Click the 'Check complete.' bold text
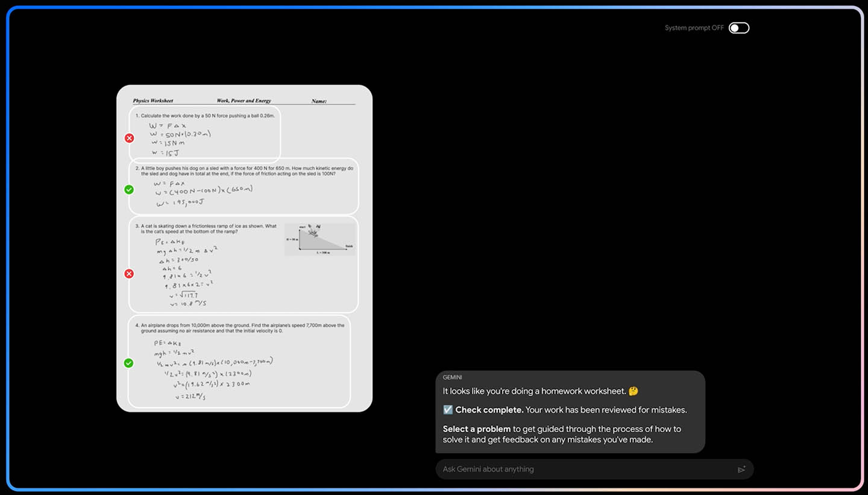868x495 pixels. click(x=489, y=410)
